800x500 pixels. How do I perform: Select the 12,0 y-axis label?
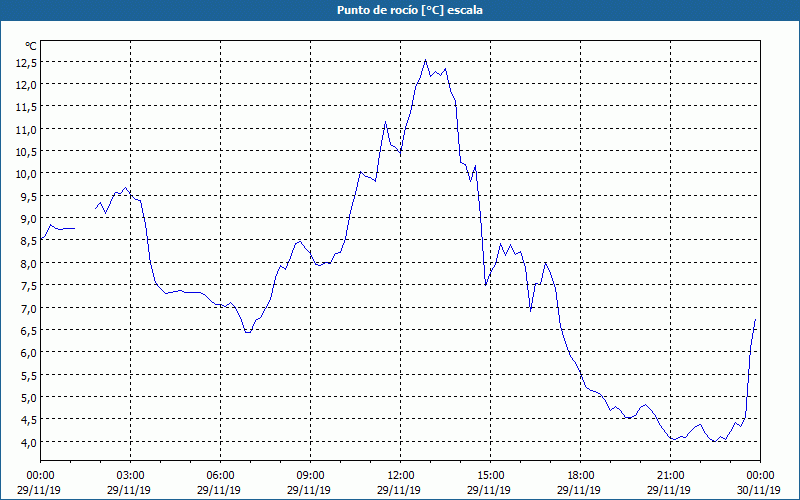27,85
